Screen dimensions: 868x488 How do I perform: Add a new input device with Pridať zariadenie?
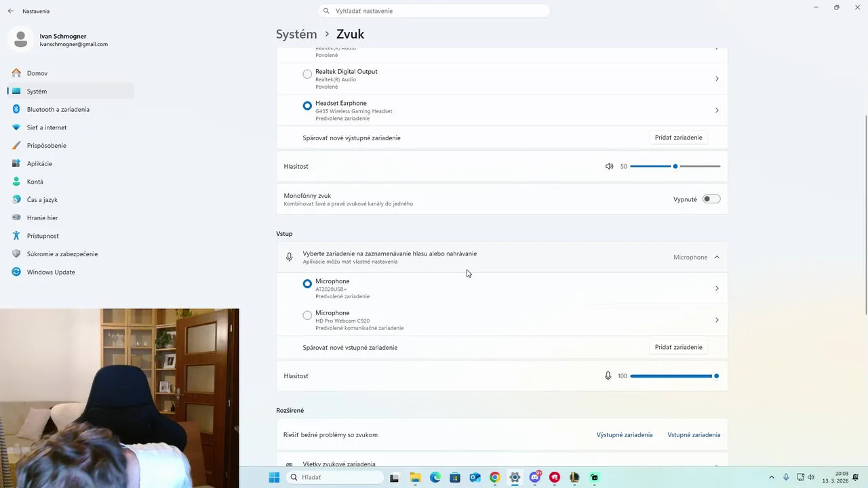click(678, 347)
